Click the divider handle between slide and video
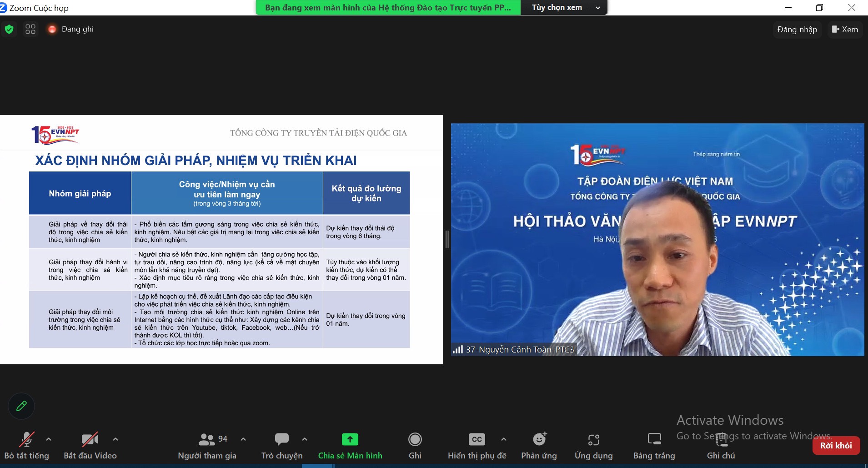Screen dimensions: 868x468 [x=447, y=239]
